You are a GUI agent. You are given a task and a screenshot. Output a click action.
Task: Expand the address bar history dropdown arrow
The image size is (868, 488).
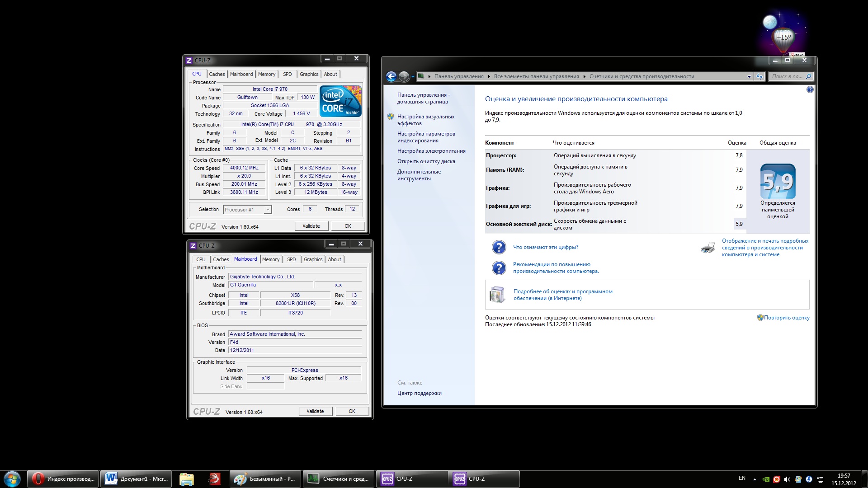coord(749,76)
